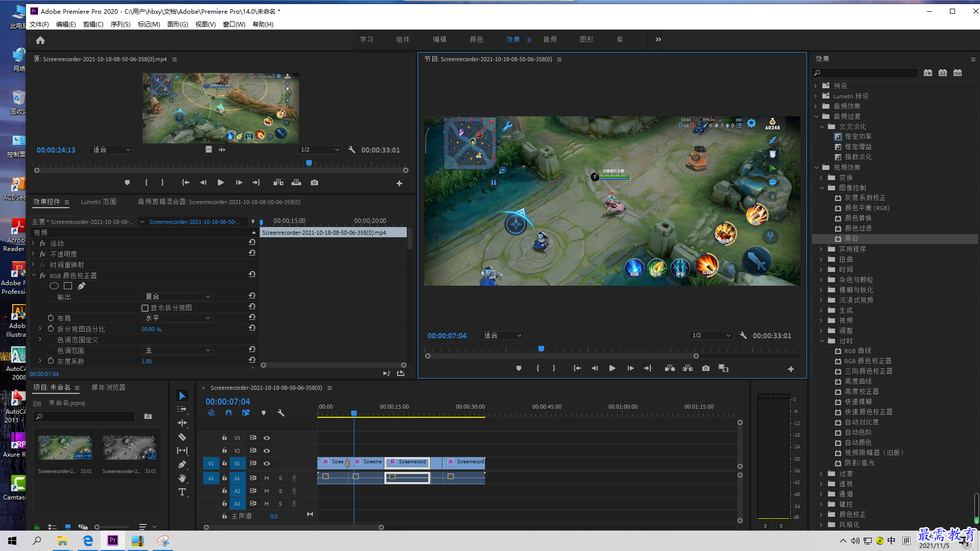This screenshot has height=551, width=980.
Task: Click the project panel zoom slider
Action: (x=112, y=527)
